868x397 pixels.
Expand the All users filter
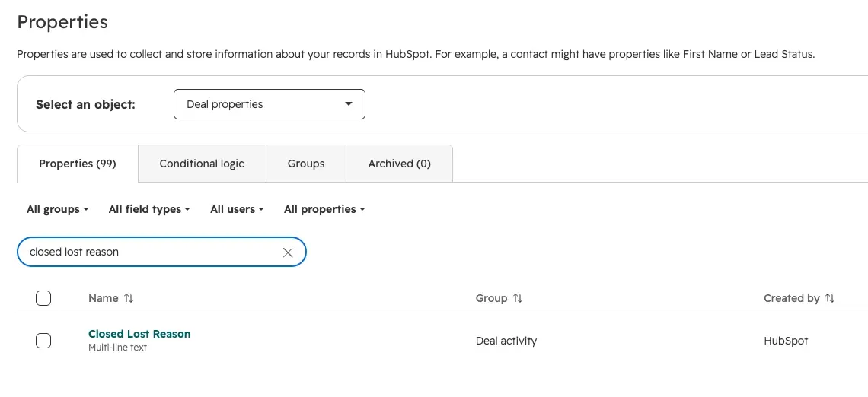click(237, 210)
